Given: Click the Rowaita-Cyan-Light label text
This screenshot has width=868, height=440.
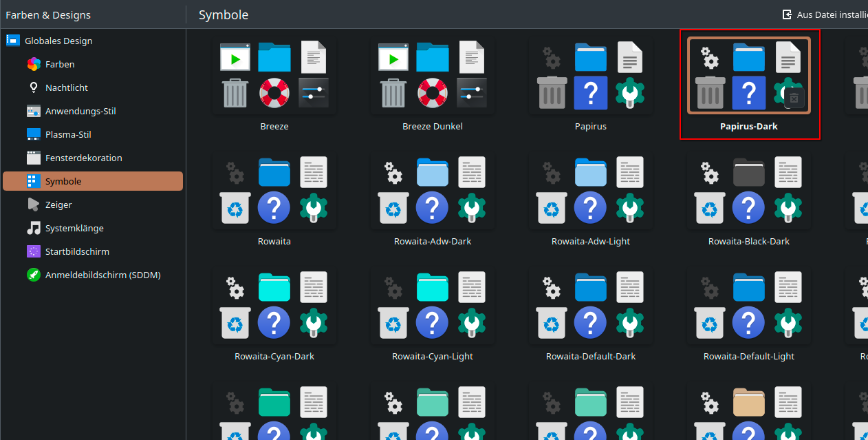Looking at the screenshot, I should (433, 357).
